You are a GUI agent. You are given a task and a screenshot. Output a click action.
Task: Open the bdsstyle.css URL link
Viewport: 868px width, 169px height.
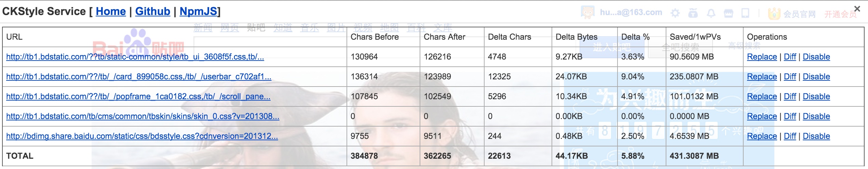pyautogui.click(x=142, y=136)
